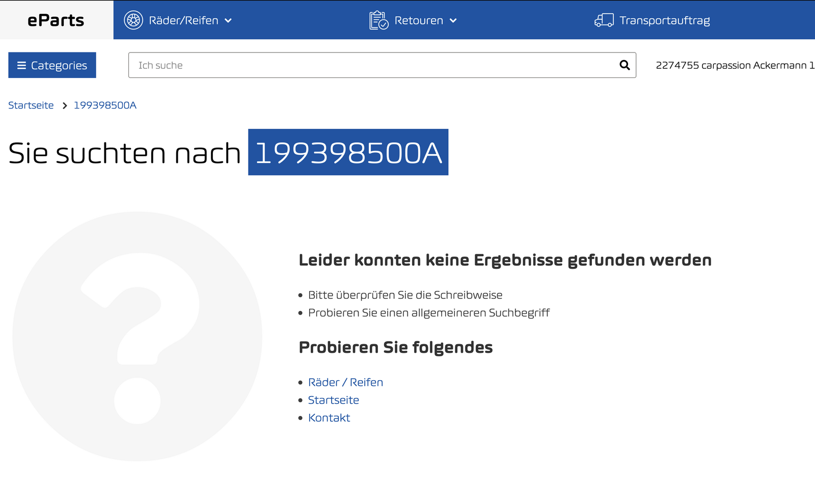The height and width of the screenshot is (504, 815).
Task: Click the eParts logo
Action: 56,20
